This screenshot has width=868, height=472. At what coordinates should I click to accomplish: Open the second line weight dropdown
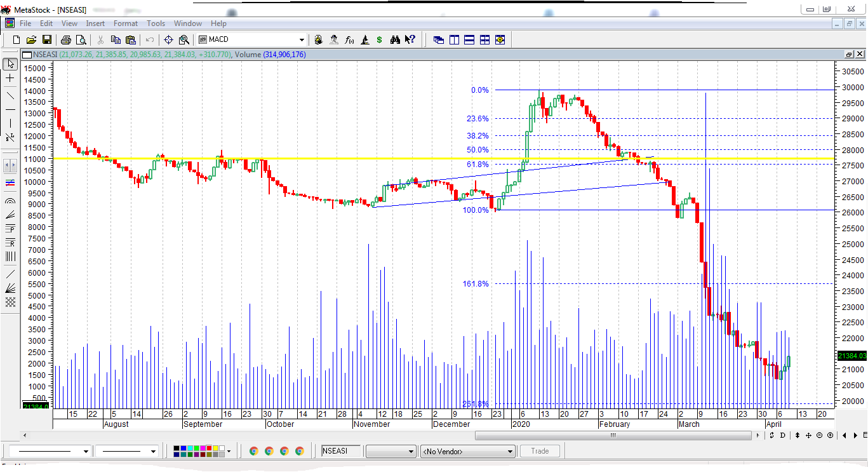[153, 451]
